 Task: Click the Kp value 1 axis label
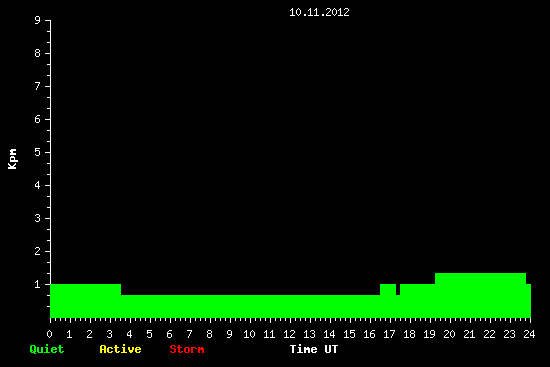(x=38, y=284)
